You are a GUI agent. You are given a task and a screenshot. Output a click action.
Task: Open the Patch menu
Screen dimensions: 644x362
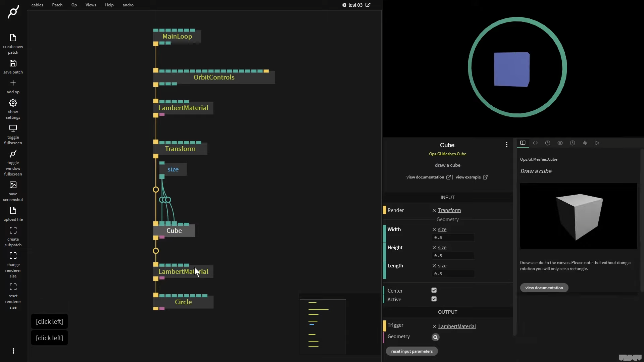(x=57, y=5)
